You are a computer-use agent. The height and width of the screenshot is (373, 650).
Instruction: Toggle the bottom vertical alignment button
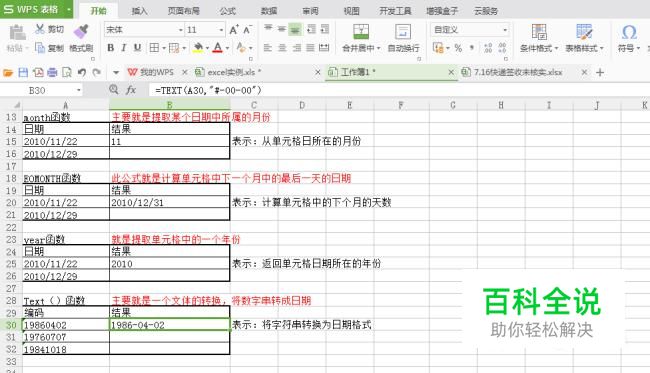[296, 29]
